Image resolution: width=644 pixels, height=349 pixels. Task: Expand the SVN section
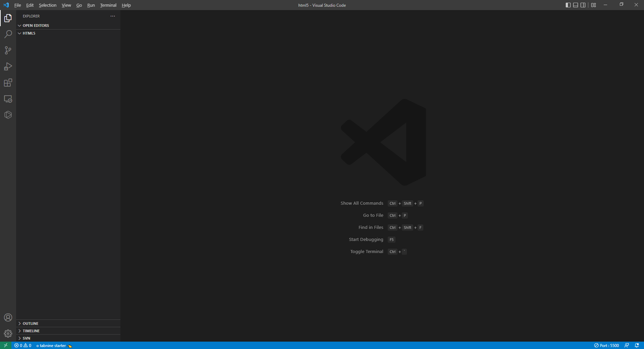[68, 338]
